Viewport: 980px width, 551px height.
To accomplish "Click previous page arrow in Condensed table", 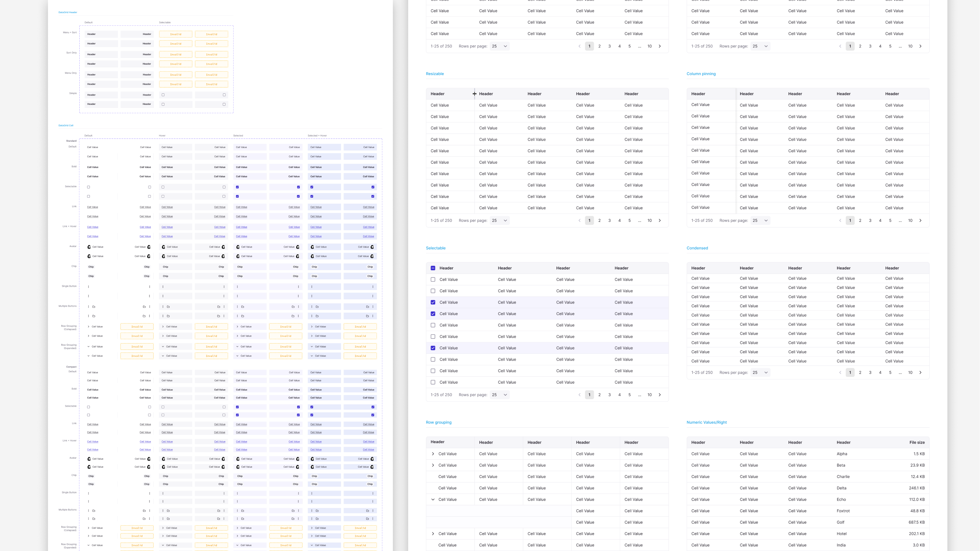I will coord(840,373).
